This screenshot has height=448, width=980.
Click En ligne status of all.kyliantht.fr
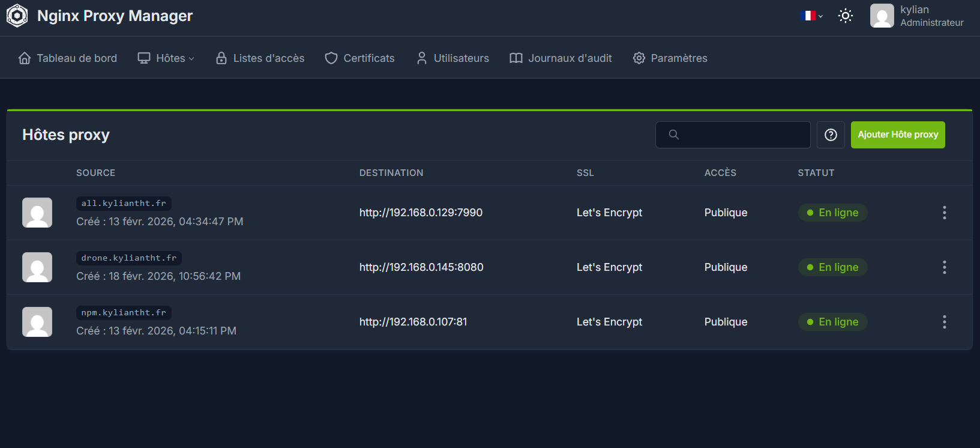pyautogui.click(x=832, y=213)
